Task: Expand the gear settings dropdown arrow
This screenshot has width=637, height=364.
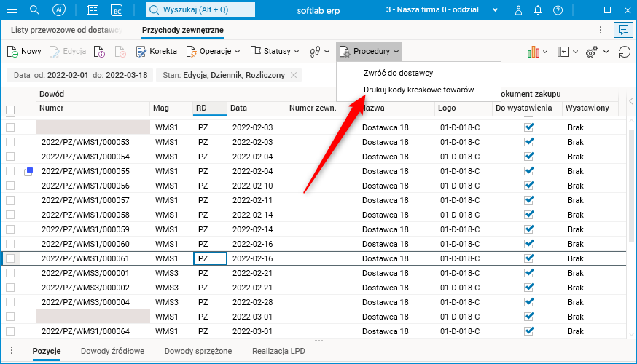Action: tap(606, 52)
